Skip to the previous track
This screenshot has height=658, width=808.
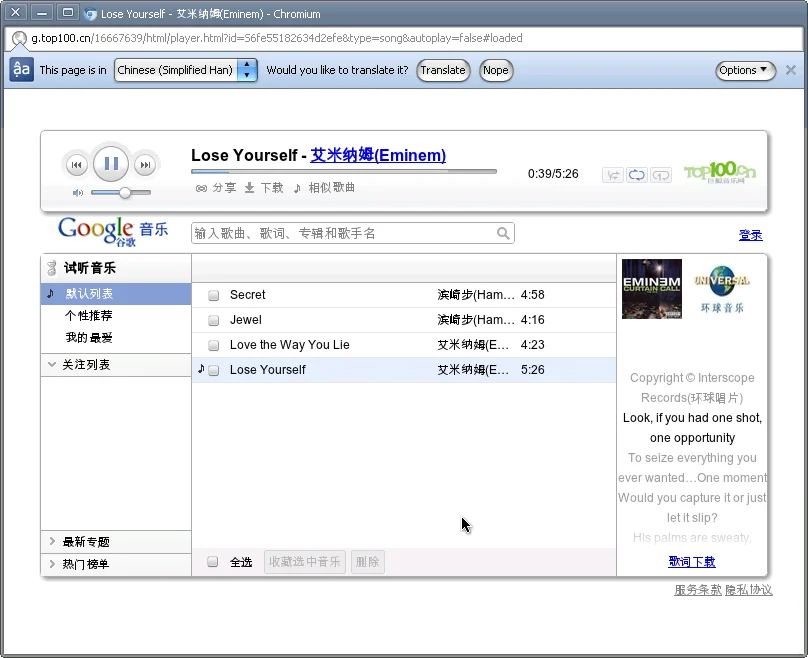click(76, 165)
